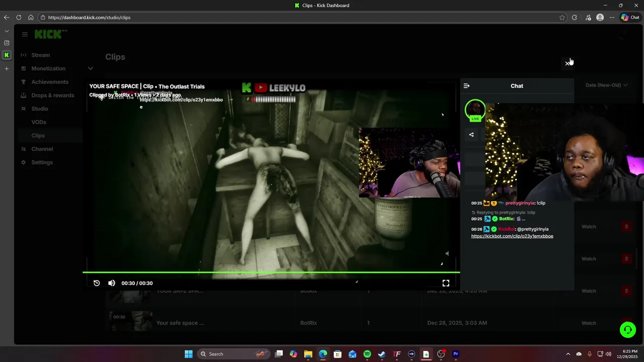Viewport: 644px width, 362px height.
Task: Open Spotify from the taskbar
Action: [x=367, y=354]
